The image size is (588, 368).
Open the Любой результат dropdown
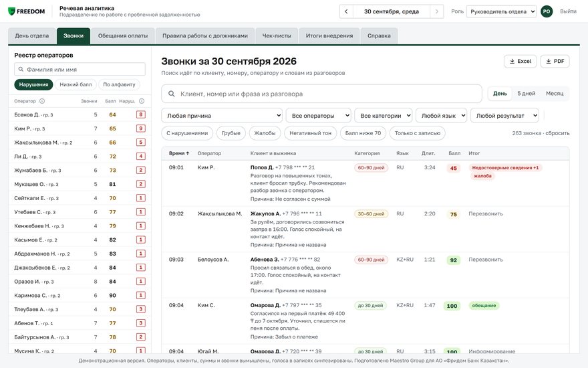pyautogui.click(x=504, y=116)
